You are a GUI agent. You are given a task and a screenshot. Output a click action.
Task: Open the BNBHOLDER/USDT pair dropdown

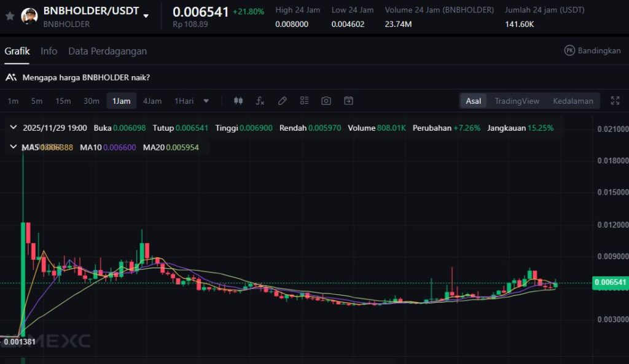click(x=146, y=16)
